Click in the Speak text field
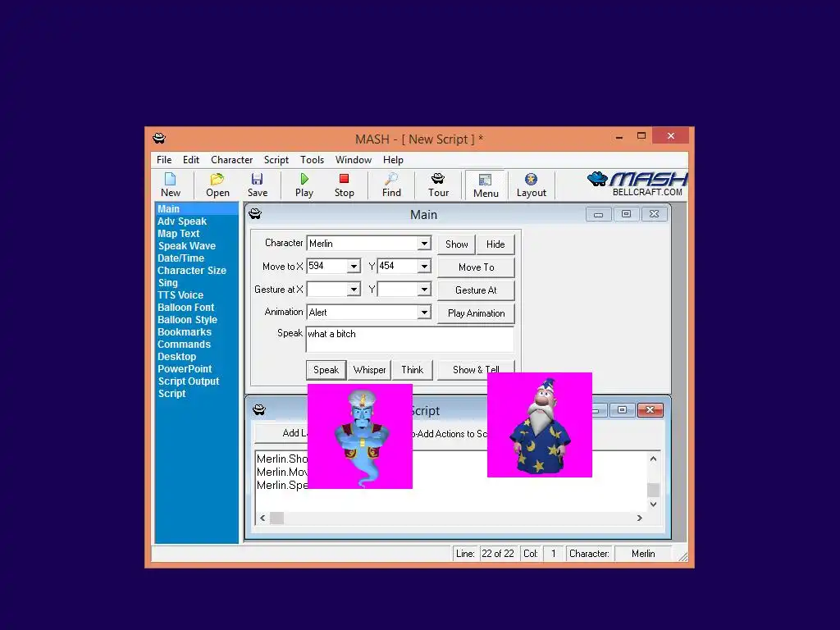Viewport: 840px width, 630px height. (x=410, y=339)
